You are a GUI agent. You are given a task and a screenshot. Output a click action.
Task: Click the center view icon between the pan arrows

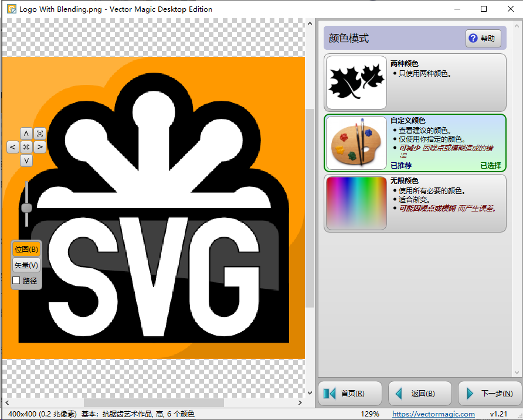point(26,147)
